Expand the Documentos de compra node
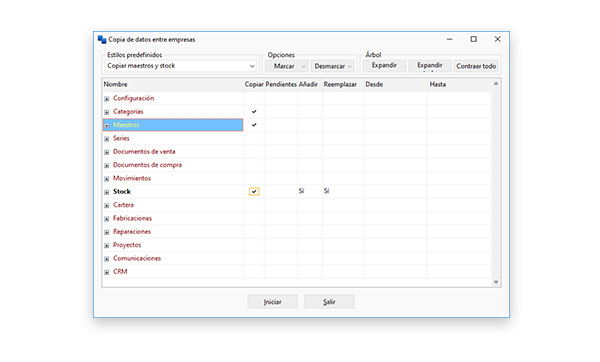The image size is (600, 362). 107,166
